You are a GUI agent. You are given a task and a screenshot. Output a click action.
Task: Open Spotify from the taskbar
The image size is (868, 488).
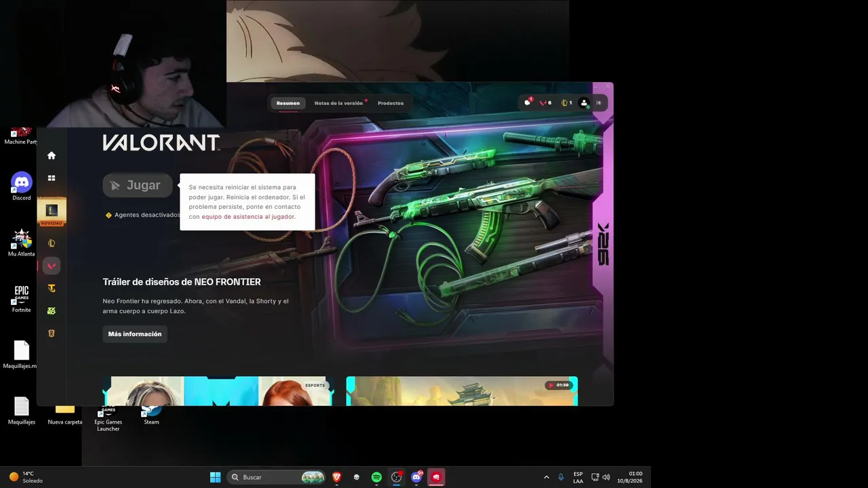coord(376,477)
